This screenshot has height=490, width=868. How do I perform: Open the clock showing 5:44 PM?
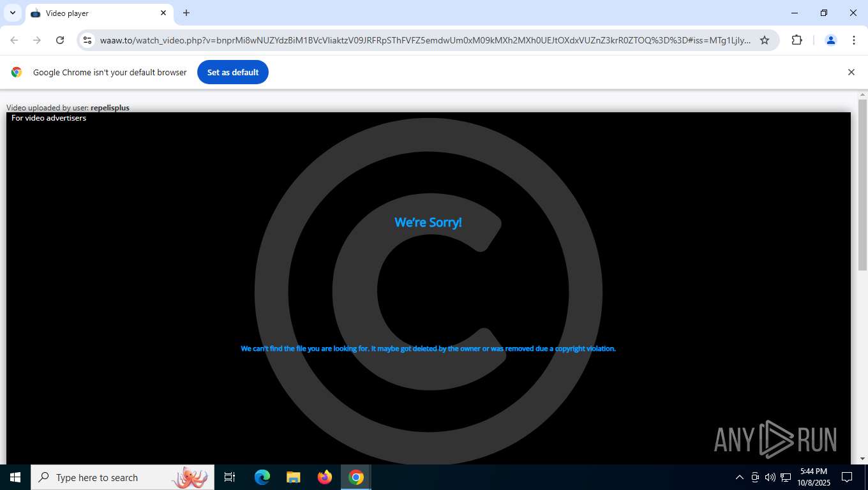[x=814, y=477]
